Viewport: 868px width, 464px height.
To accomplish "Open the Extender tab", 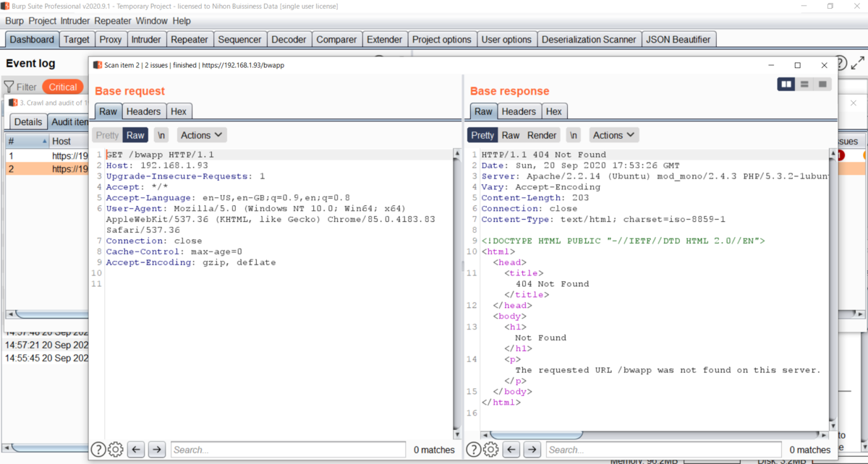I will (x=384, y=40).
